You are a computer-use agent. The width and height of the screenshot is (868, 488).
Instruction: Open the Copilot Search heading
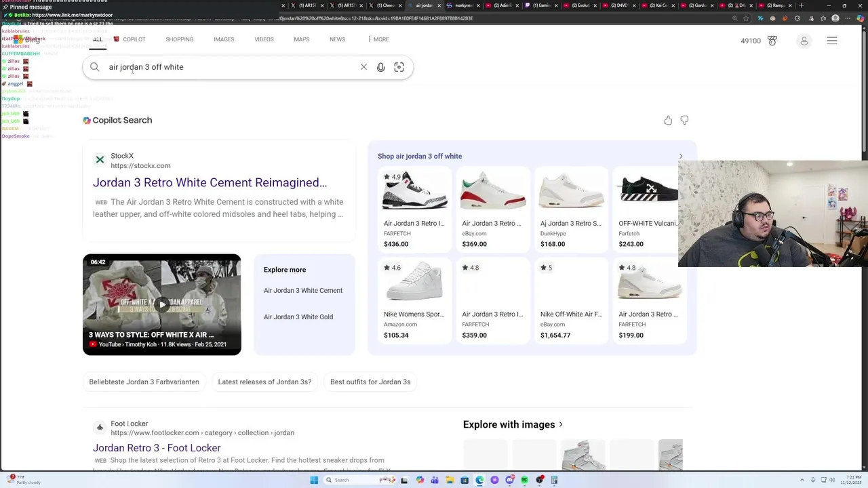tap(122, 120)
